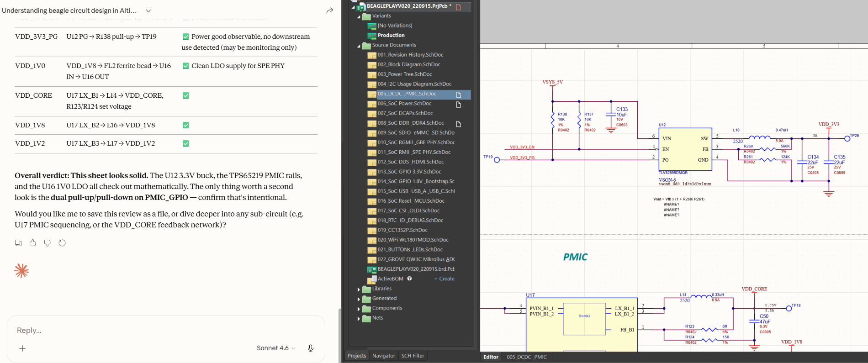The image size is (868, 363).
Task: Select the U12 TLV62595 component body
Action: pos(685,149)
